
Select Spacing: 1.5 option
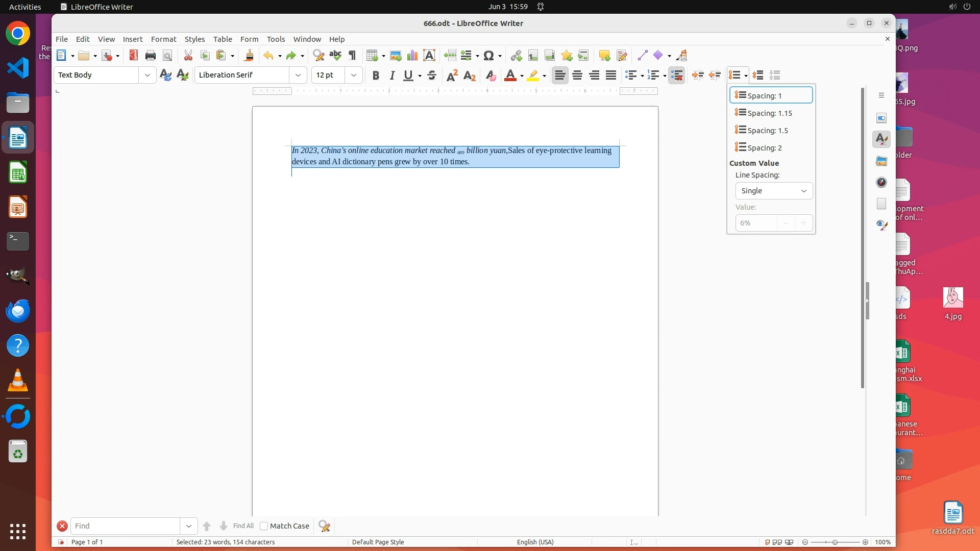pos(768,131)
